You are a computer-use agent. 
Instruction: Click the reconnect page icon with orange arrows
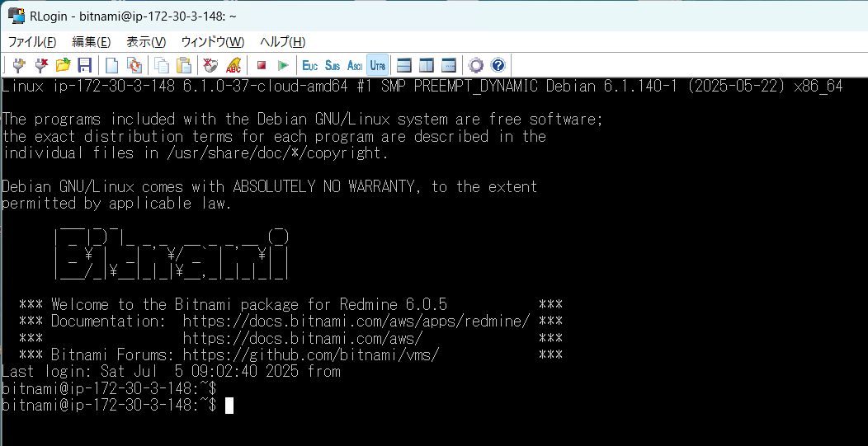click(x=134, y=65)
